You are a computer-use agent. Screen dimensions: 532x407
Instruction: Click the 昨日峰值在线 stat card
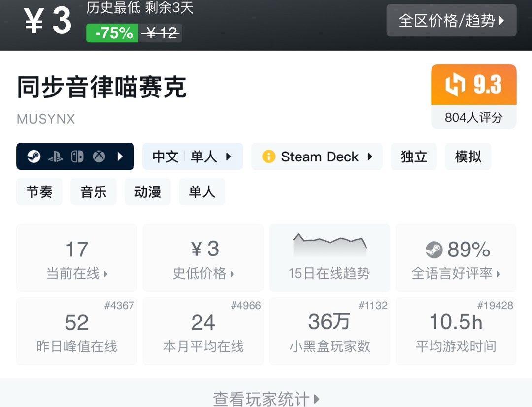(x=77, y=331)
